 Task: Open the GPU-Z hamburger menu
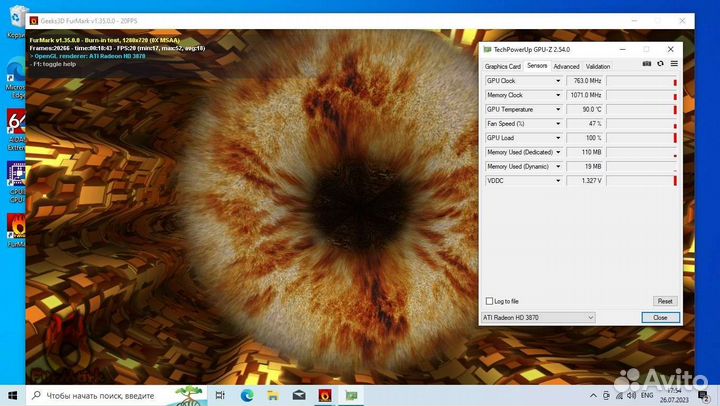(x=674, y=64)
